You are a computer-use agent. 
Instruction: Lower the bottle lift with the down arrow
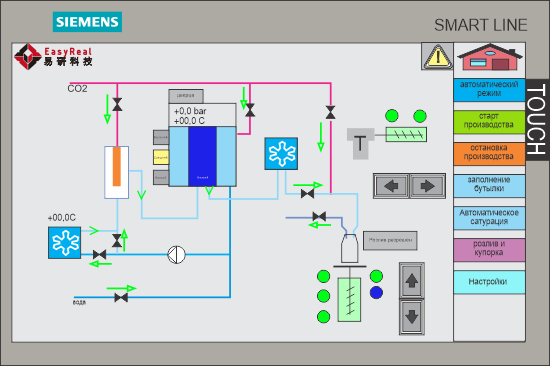[412, 316]
